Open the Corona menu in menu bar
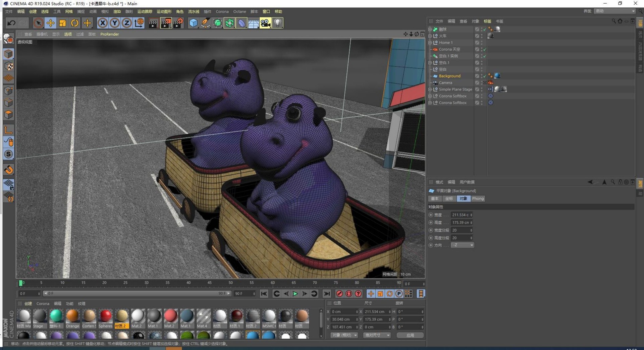The image size is (644, 350). [222, 12]
